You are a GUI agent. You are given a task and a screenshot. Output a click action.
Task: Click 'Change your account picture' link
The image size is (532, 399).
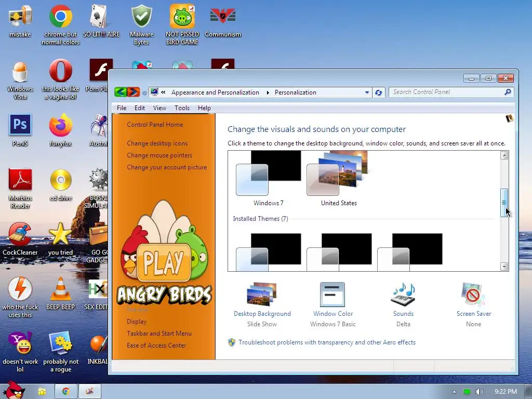(167, 167)
